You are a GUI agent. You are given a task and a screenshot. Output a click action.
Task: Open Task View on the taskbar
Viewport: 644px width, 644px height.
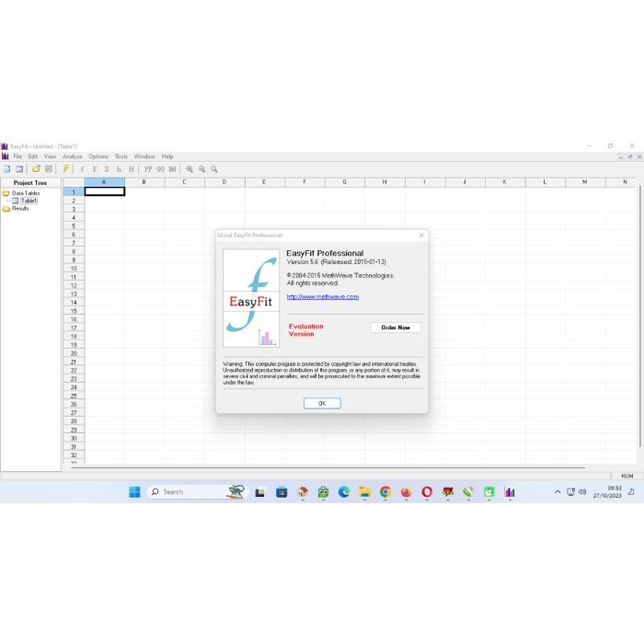click(x=260, y=492)
